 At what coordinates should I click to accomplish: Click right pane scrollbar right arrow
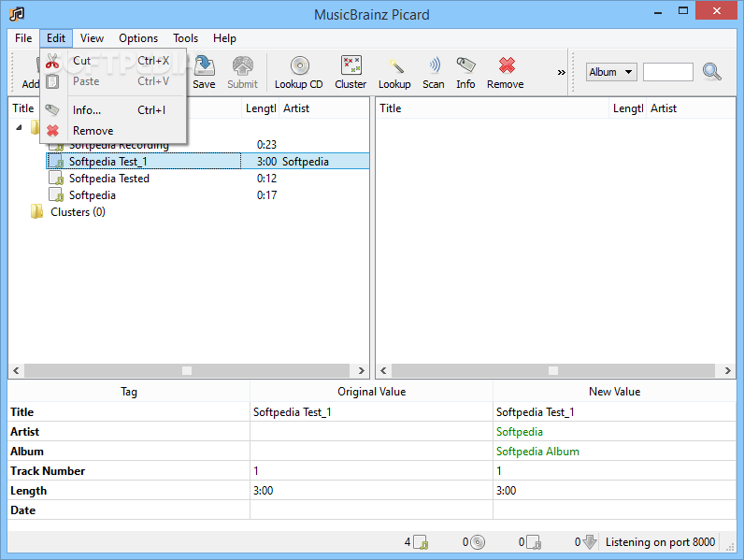pyautogui.click(x=728, y=370)
